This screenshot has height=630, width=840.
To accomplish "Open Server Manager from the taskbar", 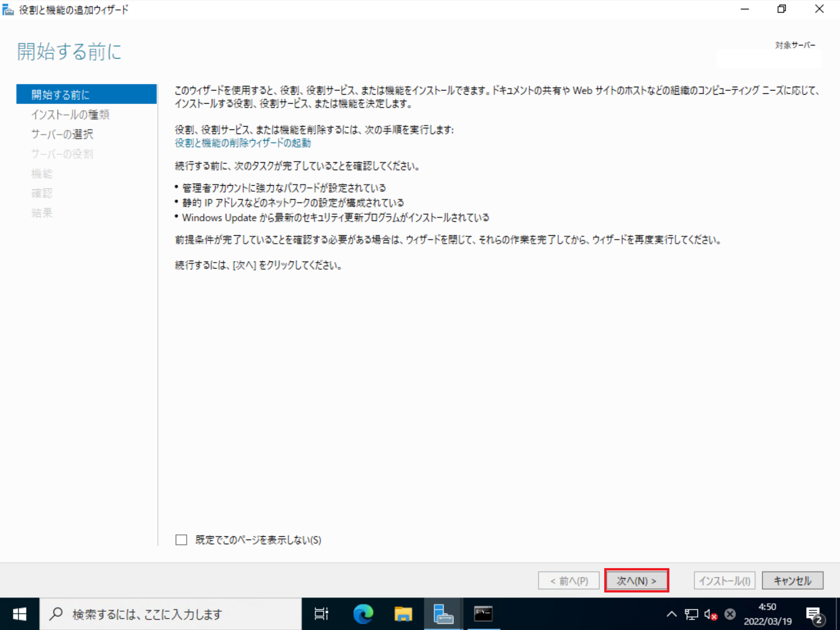I will 442,614.
